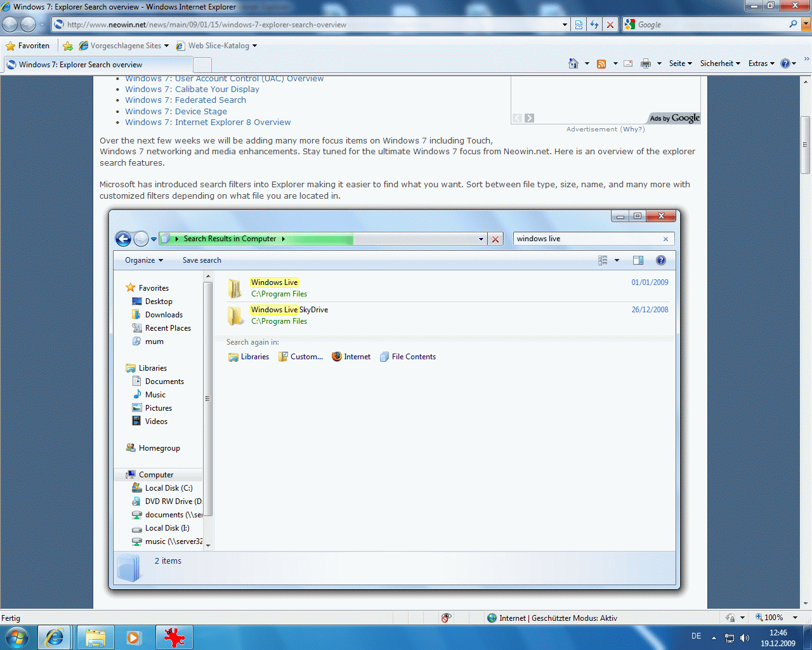Click the red splat application taskbar icon
The image size is (812, 650).
click(174, 637)
